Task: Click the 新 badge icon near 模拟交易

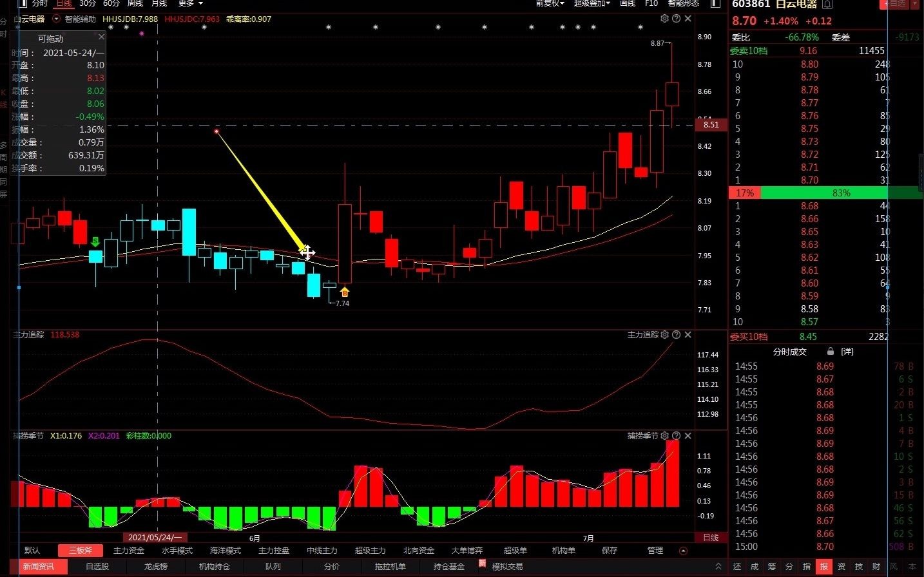Action: click(482, 563)
